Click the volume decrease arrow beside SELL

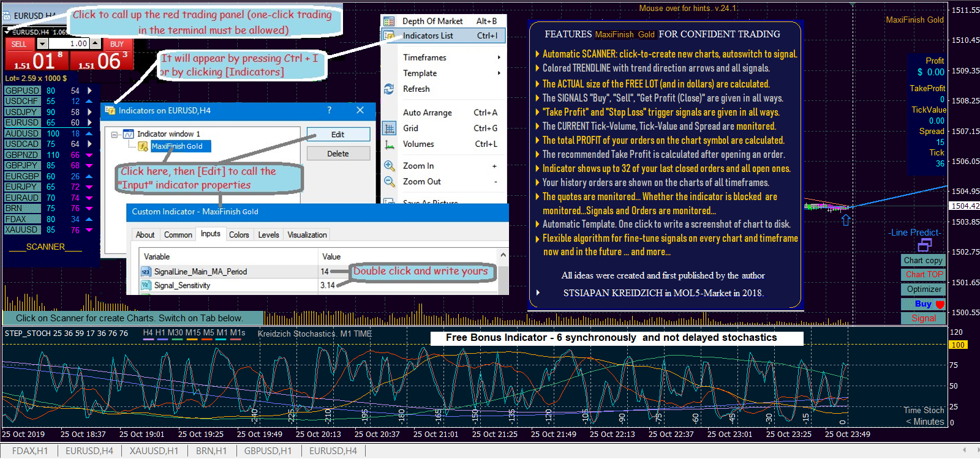42,43
